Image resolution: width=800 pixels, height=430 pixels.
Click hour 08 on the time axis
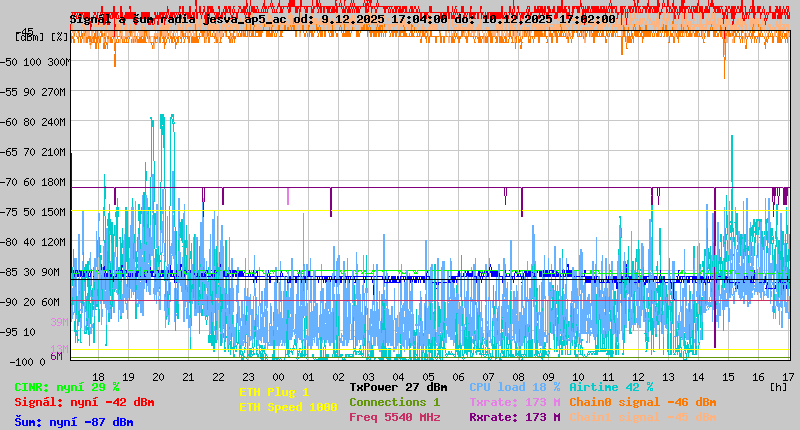point(518,376)
